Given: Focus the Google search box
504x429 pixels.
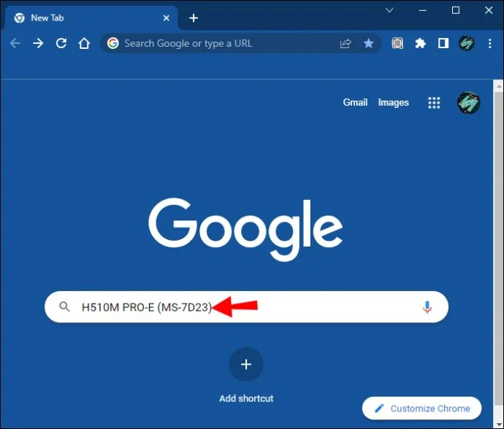Looking at the screenshot, I should (246, 307).
